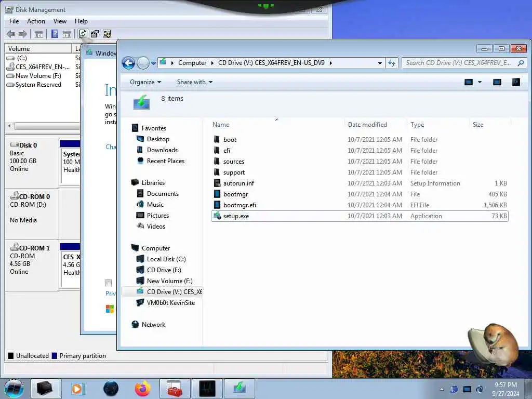Image resolution: width=532 pixels, height=399 pixels.
Task: Open the address bar history dropdown arrow
Action: 380,63
